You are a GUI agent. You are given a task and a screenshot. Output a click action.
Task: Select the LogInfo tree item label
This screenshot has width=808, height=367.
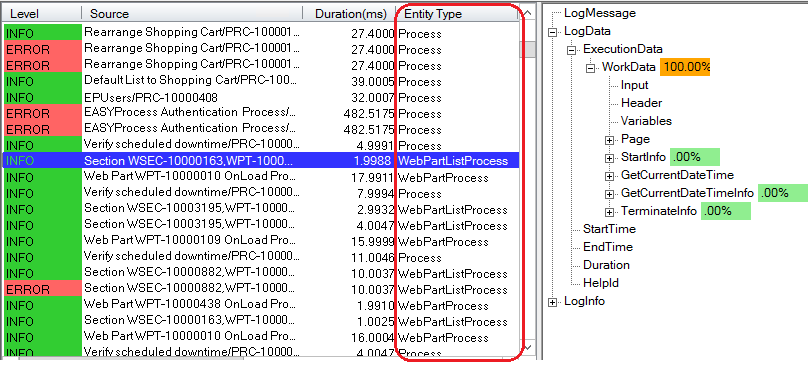pos(584,301)
